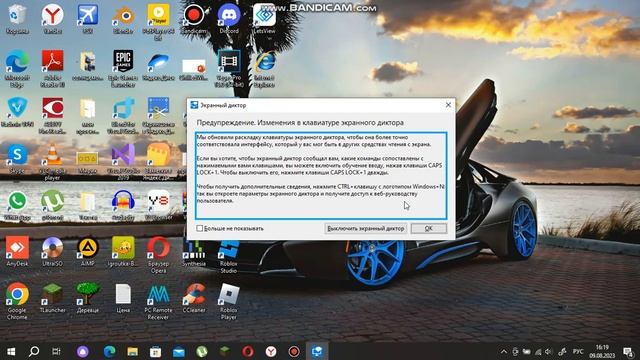Click the Narrator taskbar button

coord(317,351)
